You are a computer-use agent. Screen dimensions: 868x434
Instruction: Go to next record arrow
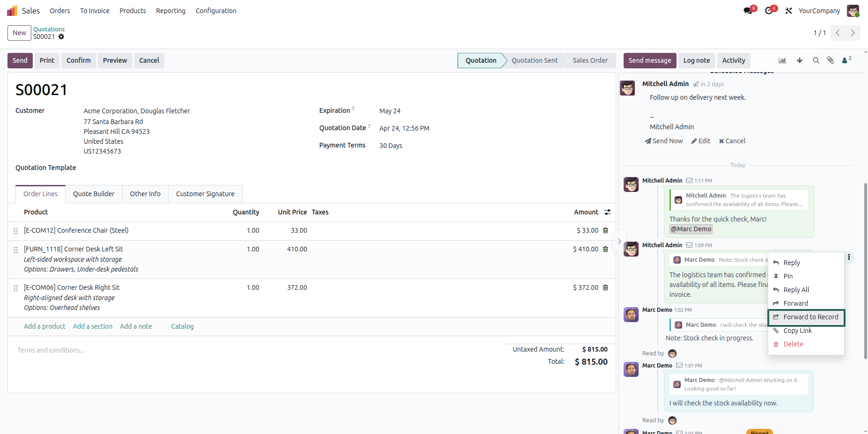point(853,33)
